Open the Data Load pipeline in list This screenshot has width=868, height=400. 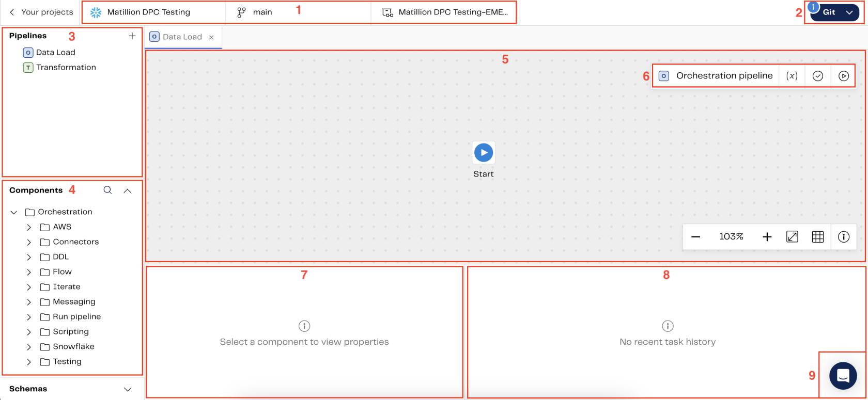pyautogui.click(x=56, y=52)
